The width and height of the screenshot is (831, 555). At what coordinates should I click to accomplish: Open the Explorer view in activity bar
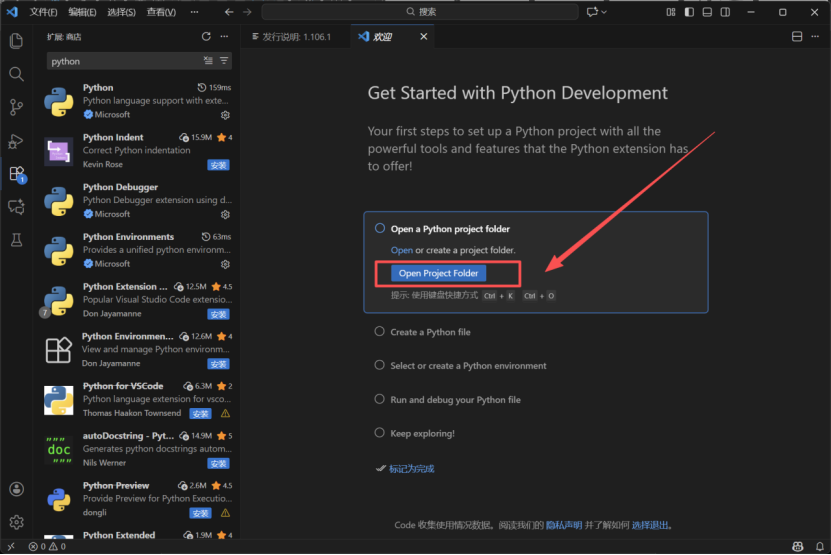click(16, 41)
